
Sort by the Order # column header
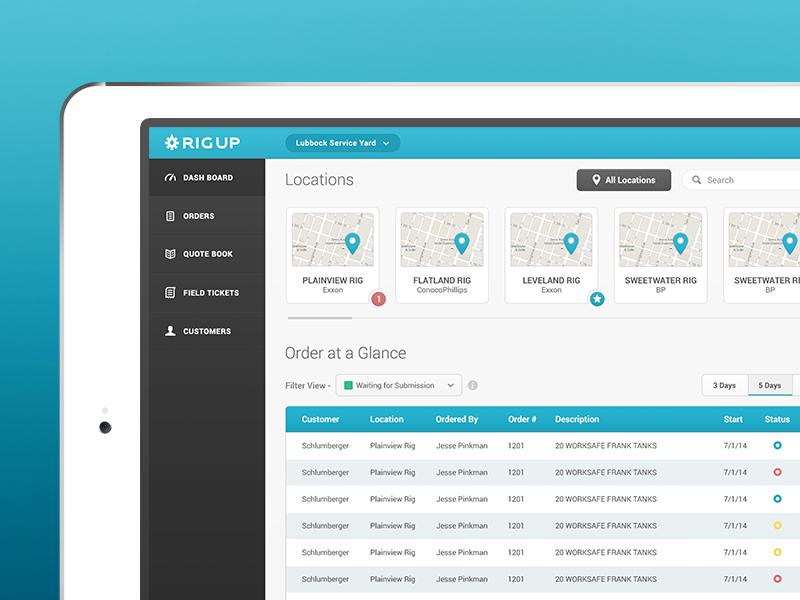point(522,419)
